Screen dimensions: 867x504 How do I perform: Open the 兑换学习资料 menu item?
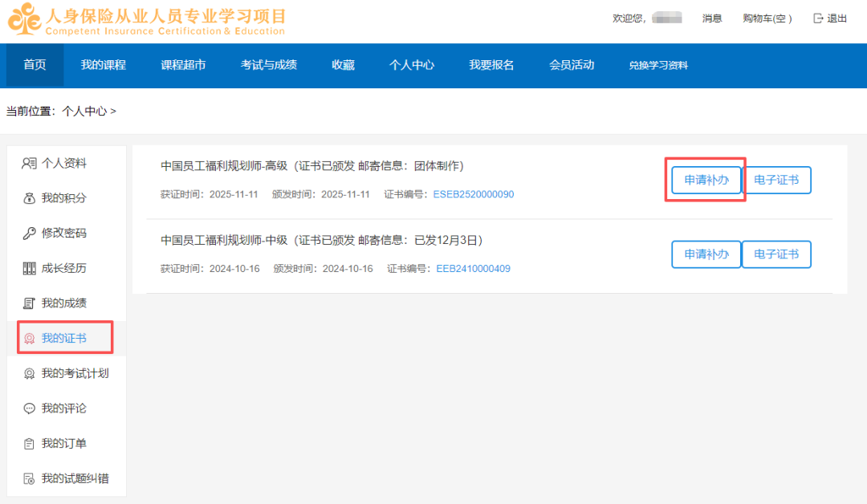click(658, 66)
